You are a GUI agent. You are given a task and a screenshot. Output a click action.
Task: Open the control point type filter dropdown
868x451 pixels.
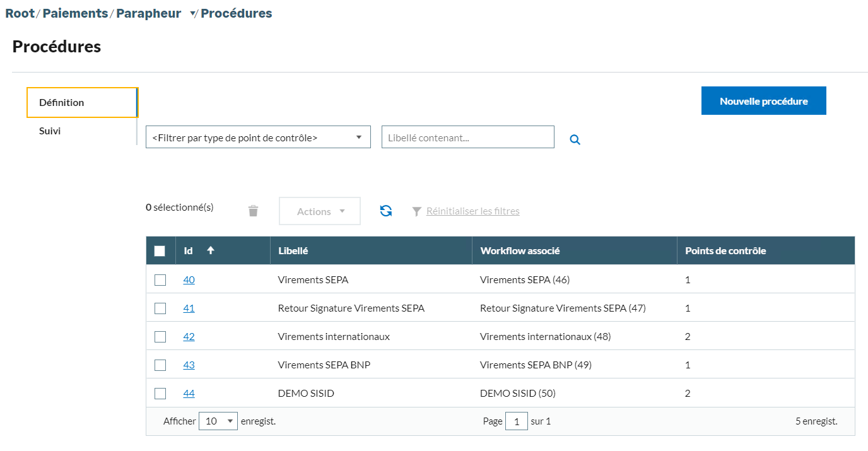[x=258, y=138]
